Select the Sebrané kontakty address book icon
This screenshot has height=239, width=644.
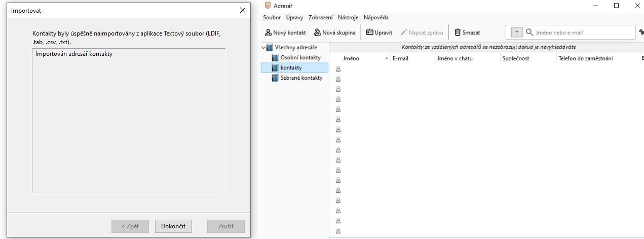click(275, 78)
